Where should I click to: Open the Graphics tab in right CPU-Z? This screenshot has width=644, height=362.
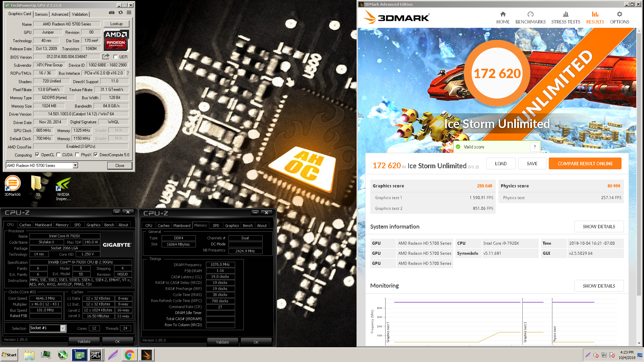tap(232, 226)
